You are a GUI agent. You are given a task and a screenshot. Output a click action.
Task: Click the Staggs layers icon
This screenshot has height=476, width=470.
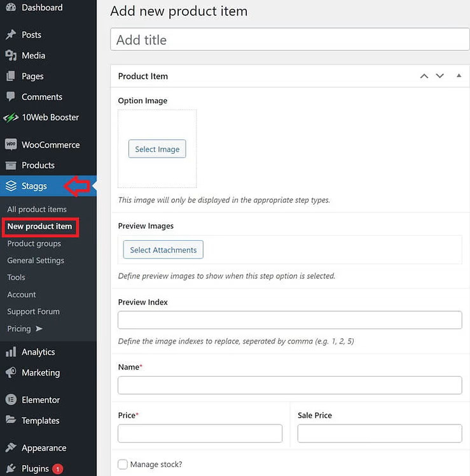11,186
